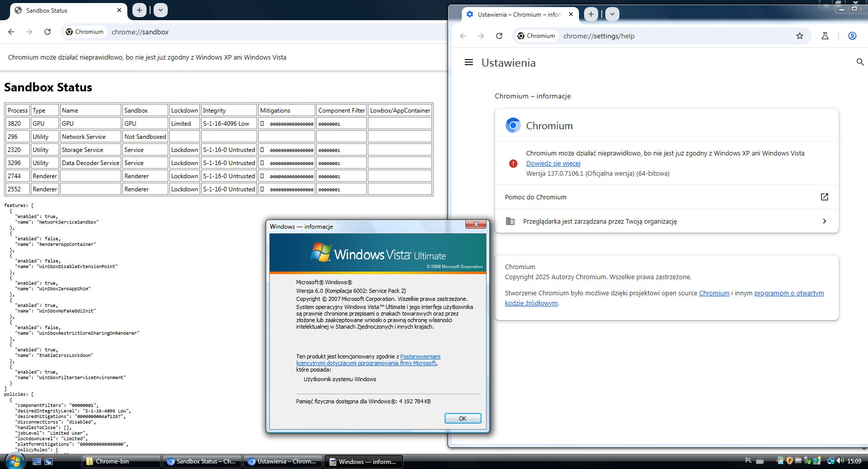Search settings with the magnifier icon
Screen dimensions: 868x469
pyautogui.click(x=860, y=62)
